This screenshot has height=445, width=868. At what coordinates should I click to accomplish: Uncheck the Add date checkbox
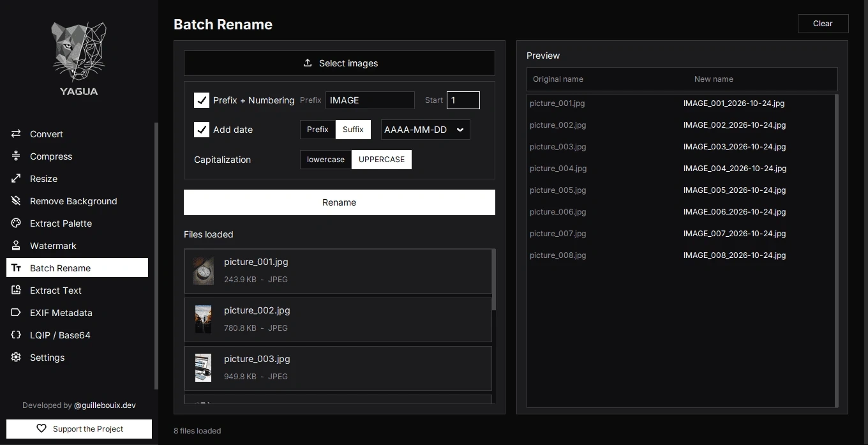click(x=202, y=130)
